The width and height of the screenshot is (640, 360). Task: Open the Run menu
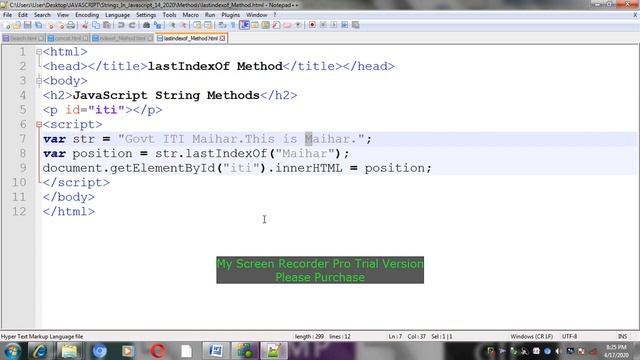tap(210, 15)
